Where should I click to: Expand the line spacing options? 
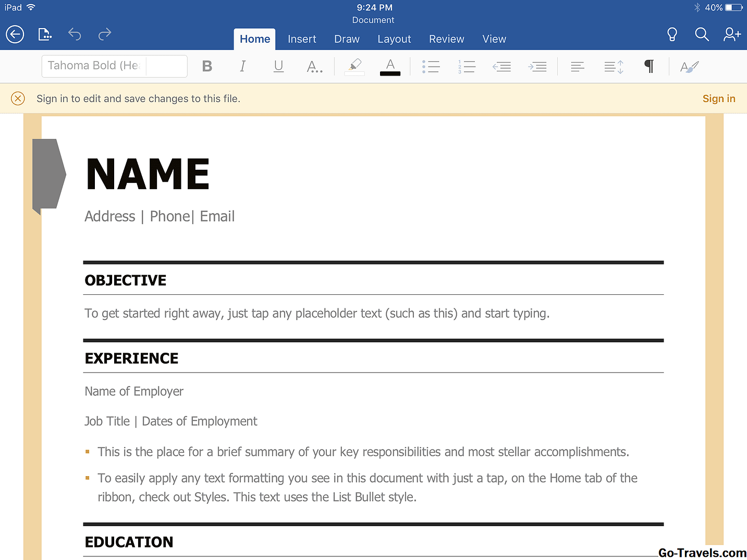(x=614, y=67)
